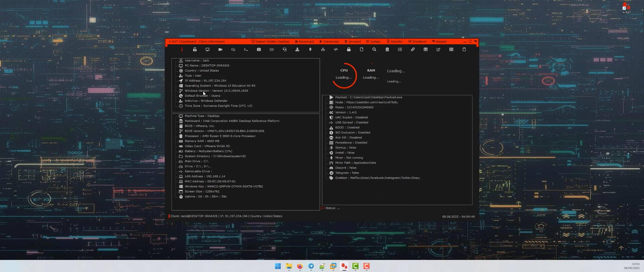Open the red info tab icon
This screenshot has height=272, width=644.
[182, 49]
